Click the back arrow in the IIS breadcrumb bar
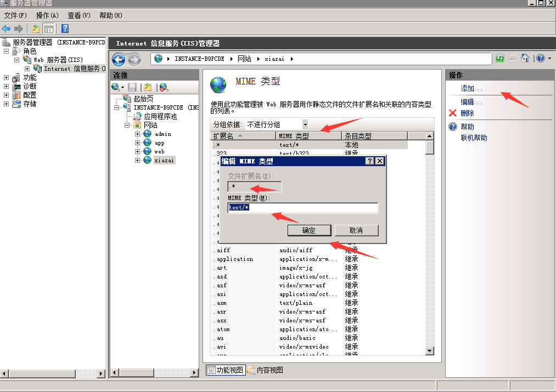This screenshot has height=392, width=556. click(x=118, y=59)
